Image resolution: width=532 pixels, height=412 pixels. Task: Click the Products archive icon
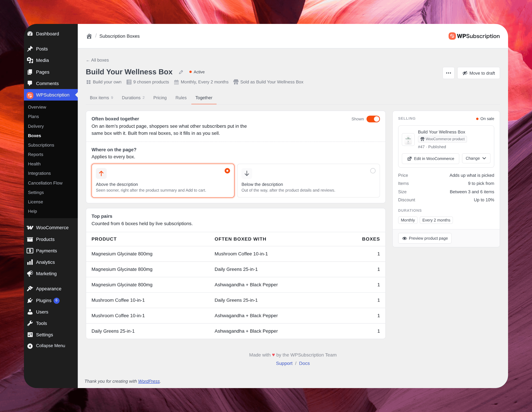tap(30, 239)
